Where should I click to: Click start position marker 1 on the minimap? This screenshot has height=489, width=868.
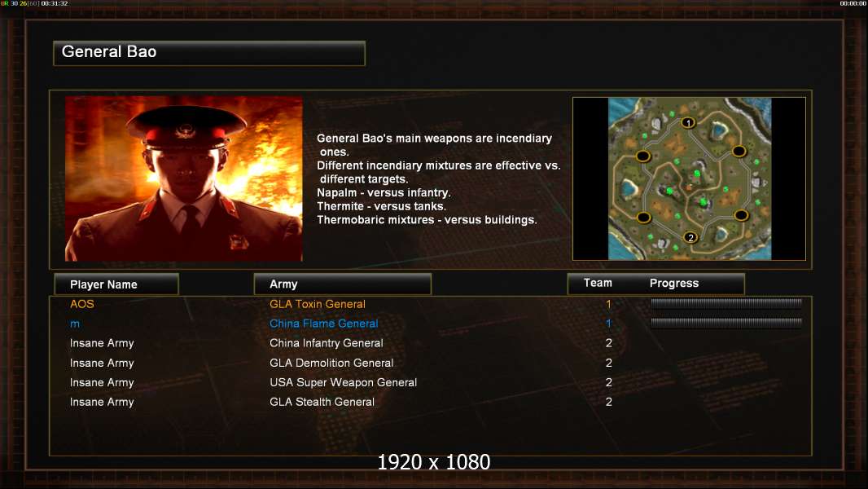click(x=688, y=122)
